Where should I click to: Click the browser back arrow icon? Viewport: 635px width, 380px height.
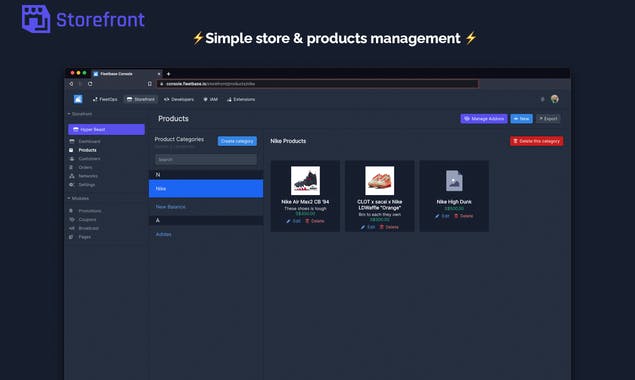coord(71,84)
